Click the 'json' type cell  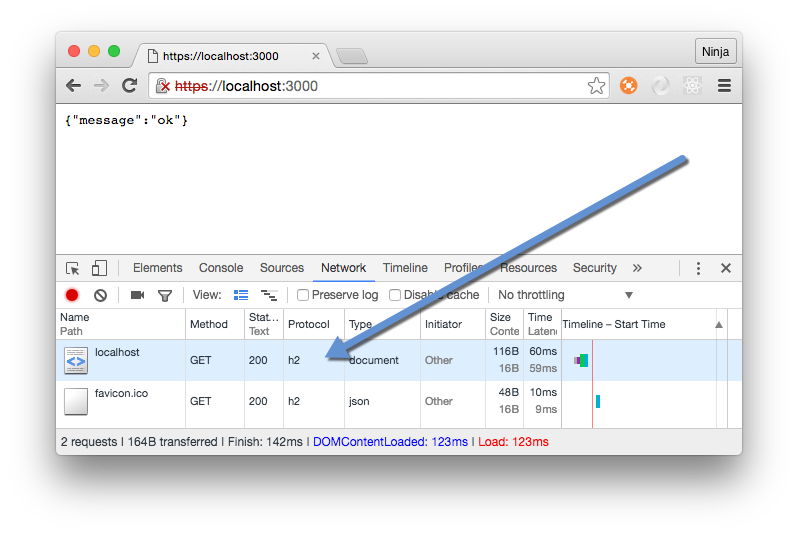point(359,401)
